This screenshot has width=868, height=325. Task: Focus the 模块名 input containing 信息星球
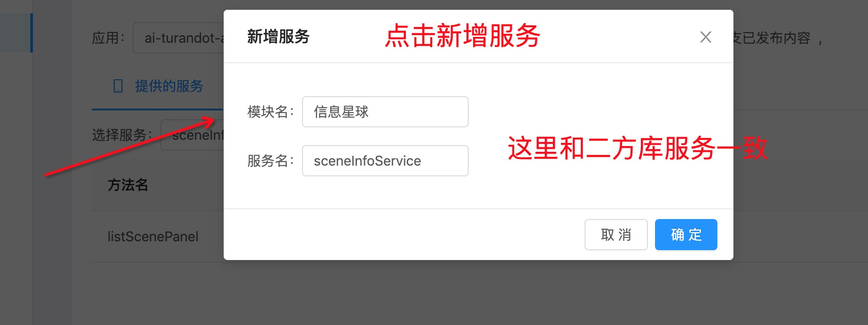pos(385,112)
